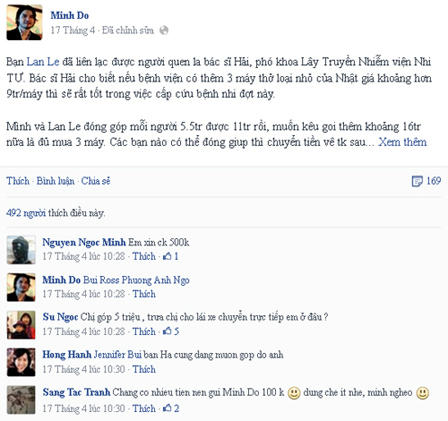Open the Minh Do author name link

click(x=70, y=15)
